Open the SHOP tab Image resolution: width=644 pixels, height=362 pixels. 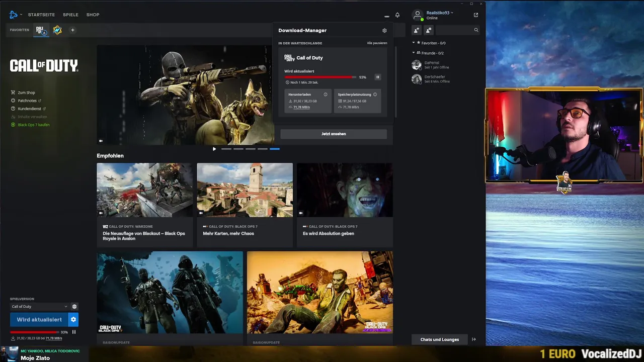click(93, 15)
